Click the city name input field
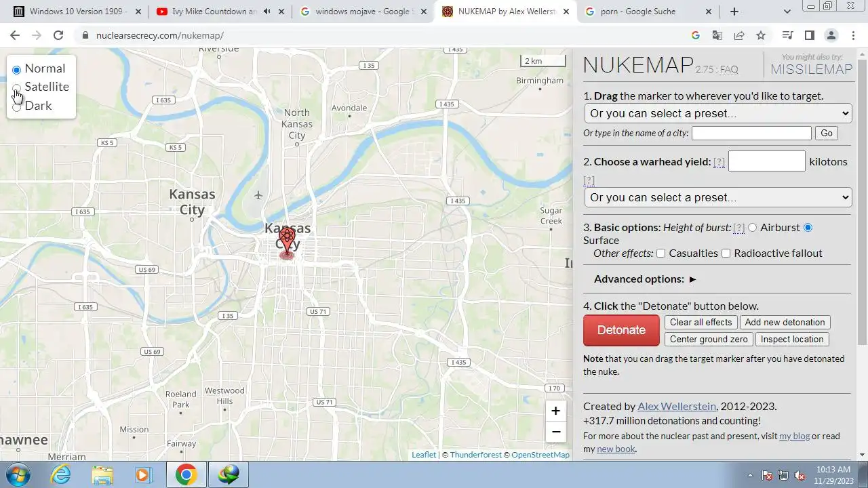This screenshot has height=488, width=868. click(751, 134)
